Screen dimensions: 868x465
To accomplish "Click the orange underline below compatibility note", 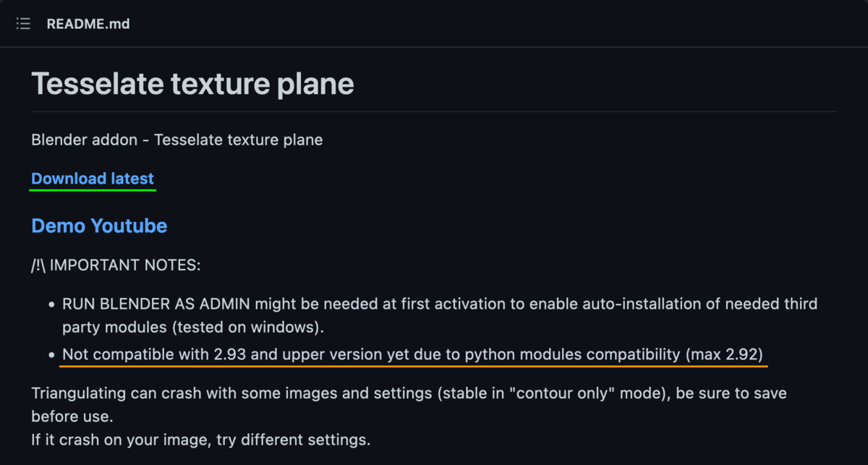I will [414, 366].
